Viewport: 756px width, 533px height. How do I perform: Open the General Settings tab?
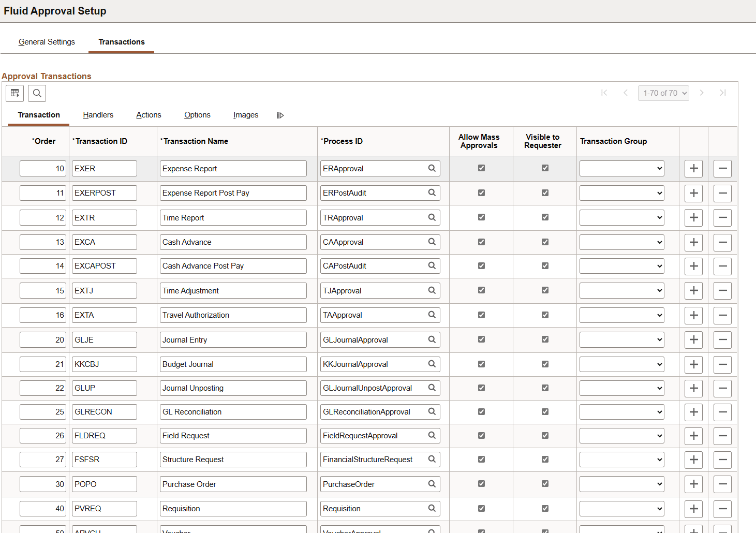point(47,42)
